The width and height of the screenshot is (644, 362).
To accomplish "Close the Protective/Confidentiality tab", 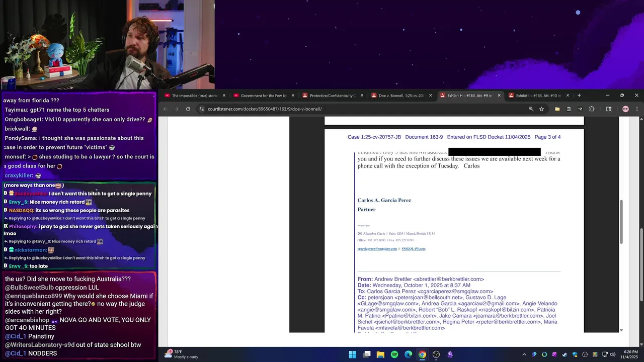I will [362, 96].
